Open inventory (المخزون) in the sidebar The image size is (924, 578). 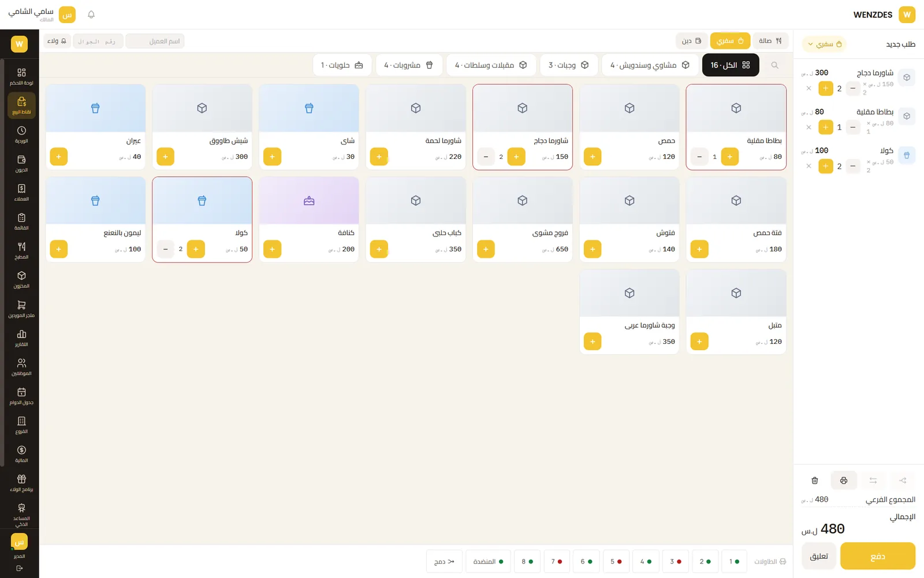click(21, 280)
